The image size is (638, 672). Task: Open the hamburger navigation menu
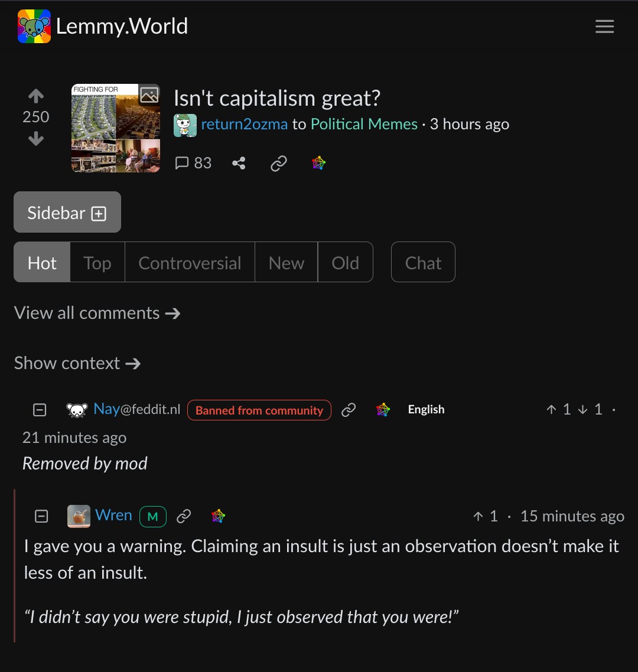604,26
